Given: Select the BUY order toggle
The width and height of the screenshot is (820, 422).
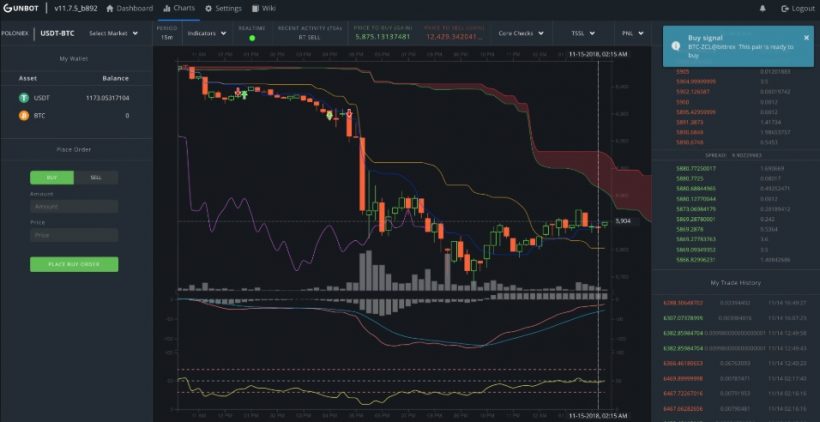Looking at the screenshot, I should click(x=52, y=178).
